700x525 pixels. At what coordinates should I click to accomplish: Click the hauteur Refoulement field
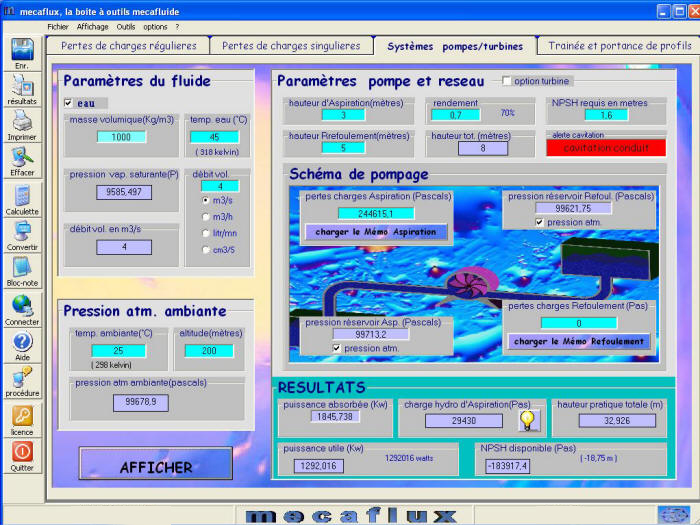click(343, 148)
